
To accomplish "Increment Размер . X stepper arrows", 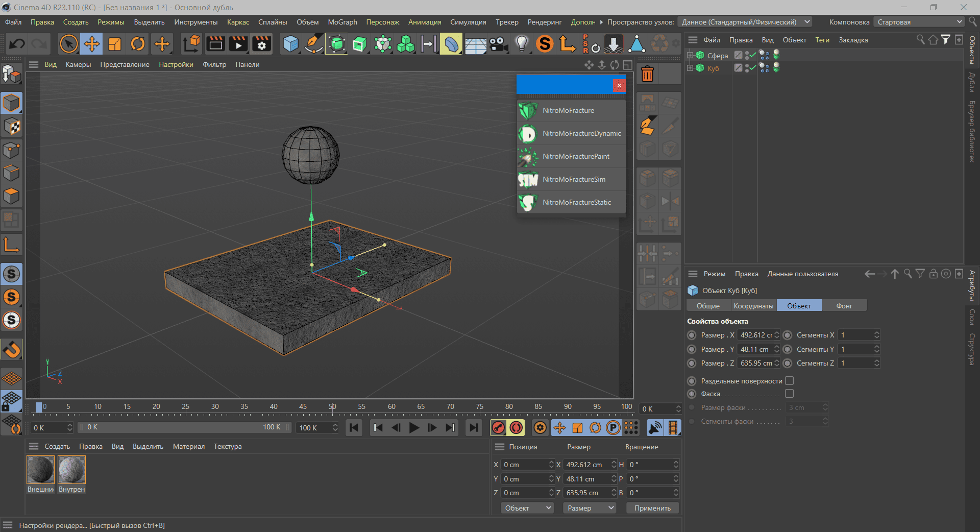I will click(x=777, y=335).
